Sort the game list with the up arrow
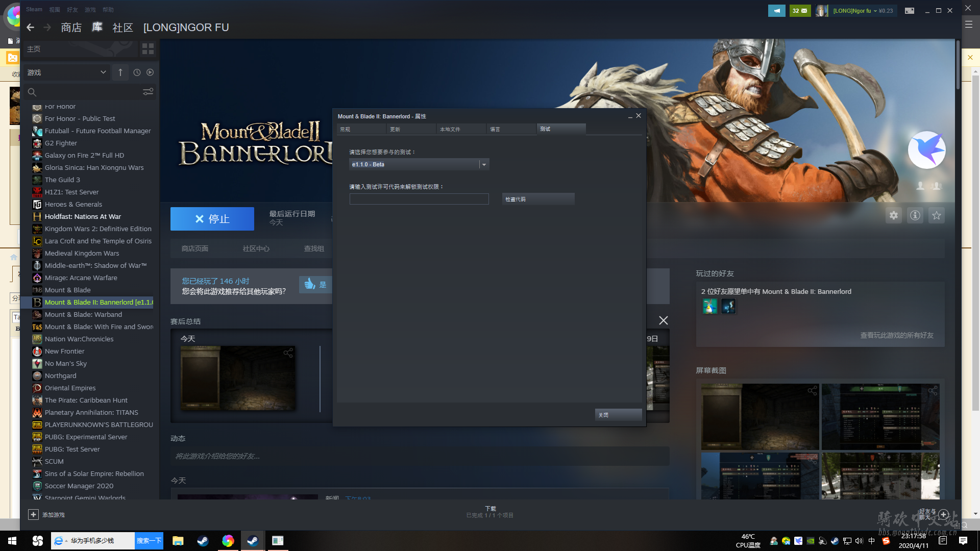The image size is (980, 551). point(120,72)
